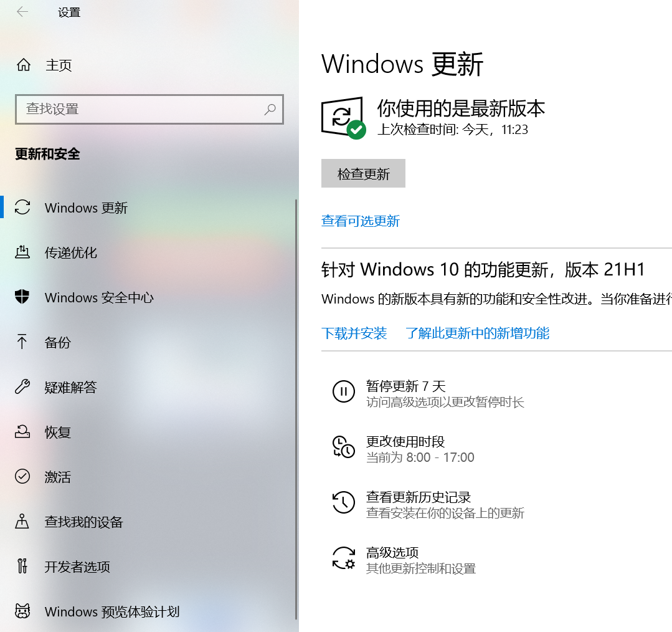The height and width of the screenshot is (632, 672).
Task: Click the 恢复 recovery icon
Action: click(22, 432)
